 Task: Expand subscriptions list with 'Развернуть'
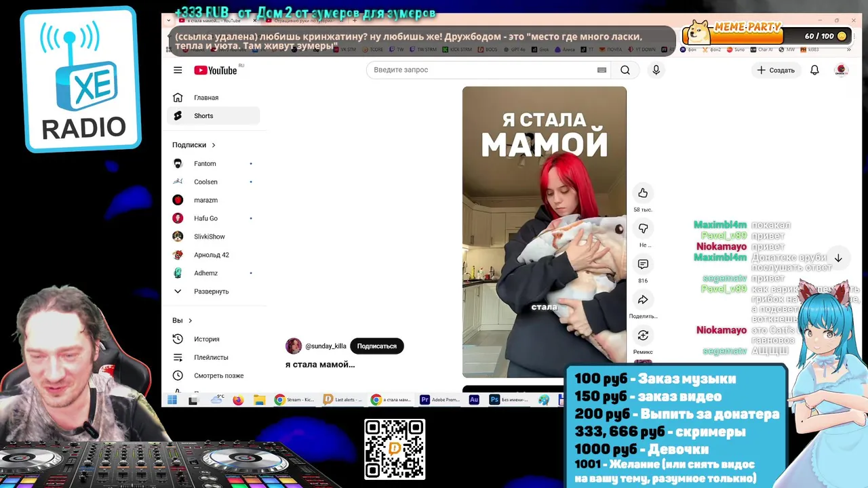click(x=213, y=291)
